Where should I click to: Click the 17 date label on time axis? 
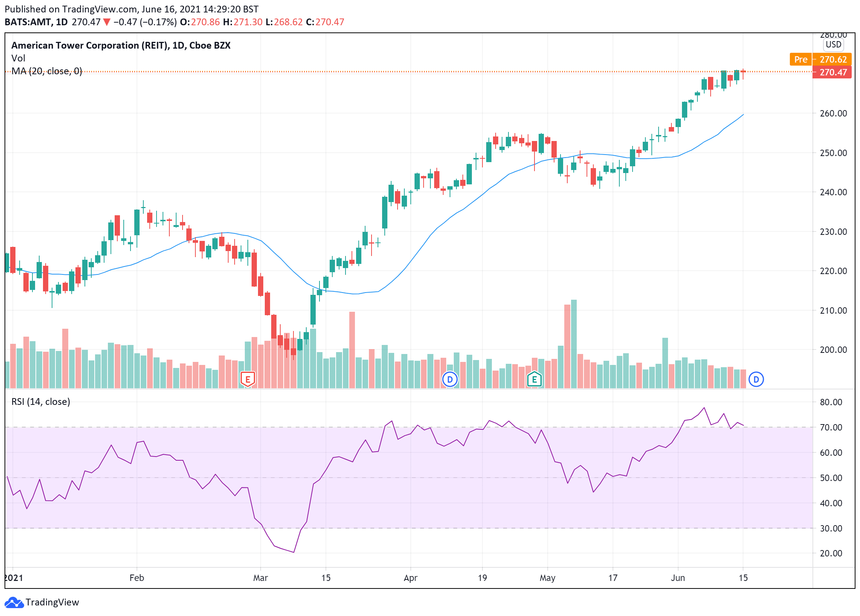[x=613, y=578]
